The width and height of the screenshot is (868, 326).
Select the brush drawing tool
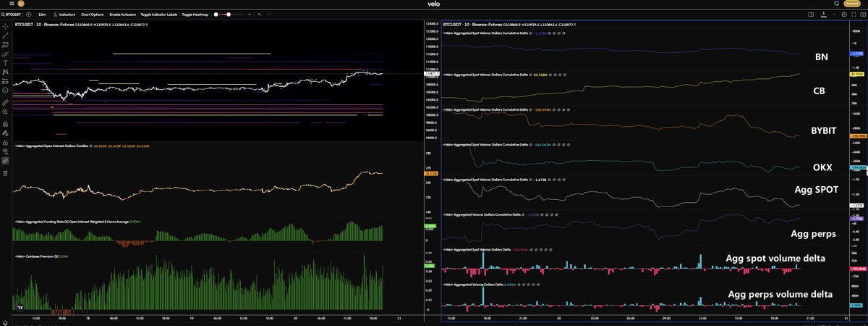5,54
